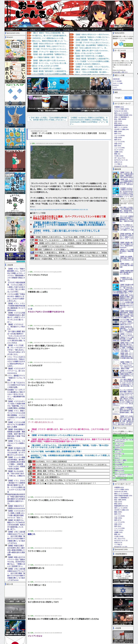Open the 地政学 book ad
Screen dimensions: 138x644
[15, 205]
